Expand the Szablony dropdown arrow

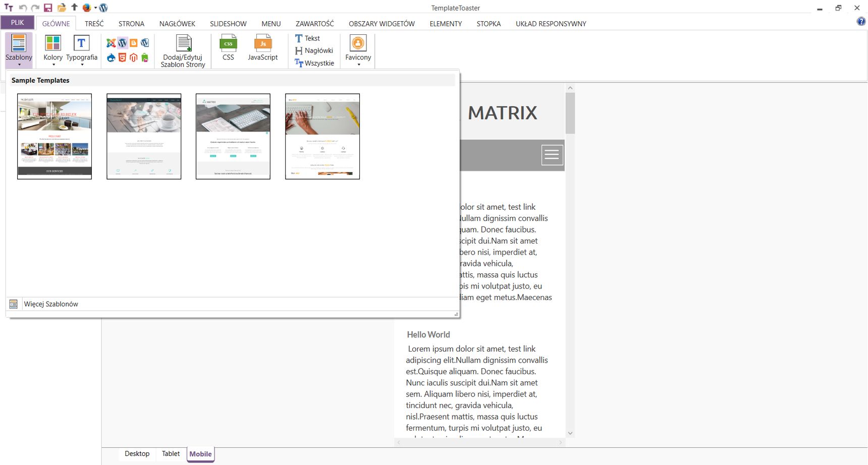coord(19,65)
